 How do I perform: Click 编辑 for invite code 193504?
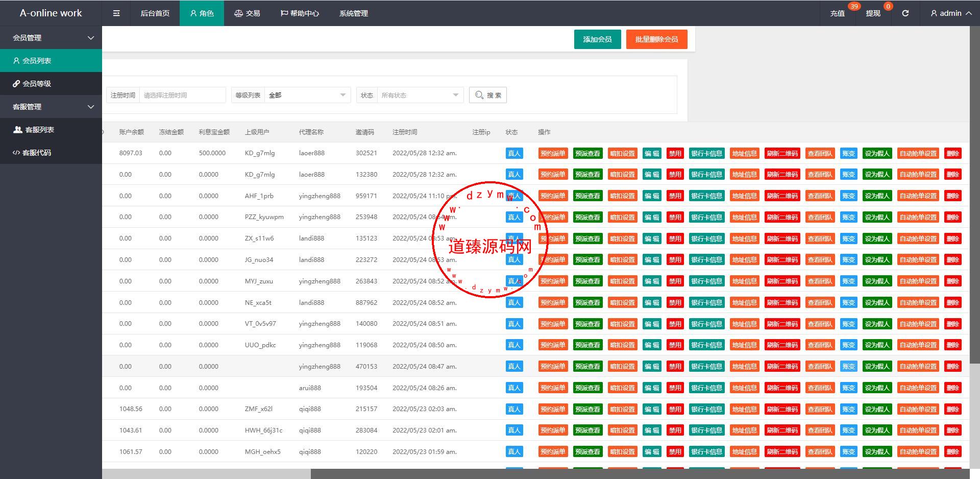point(652,388)
